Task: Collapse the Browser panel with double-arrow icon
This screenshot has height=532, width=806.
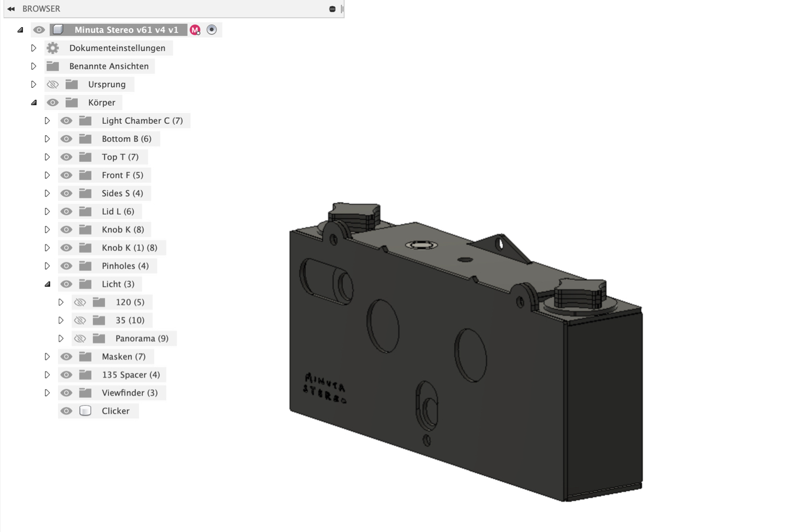Action: click(x=11, y=9)
